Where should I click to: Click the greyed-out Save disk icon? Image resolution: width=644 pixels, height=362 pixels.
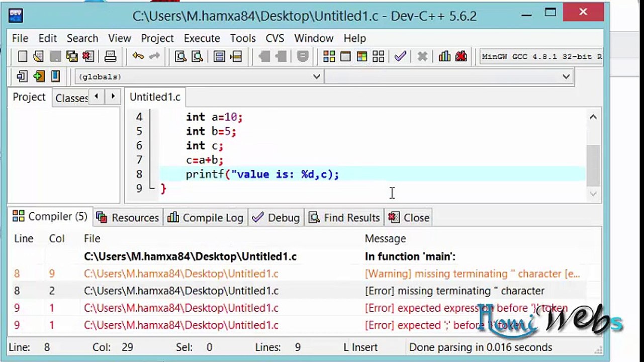tap(55, 56)
